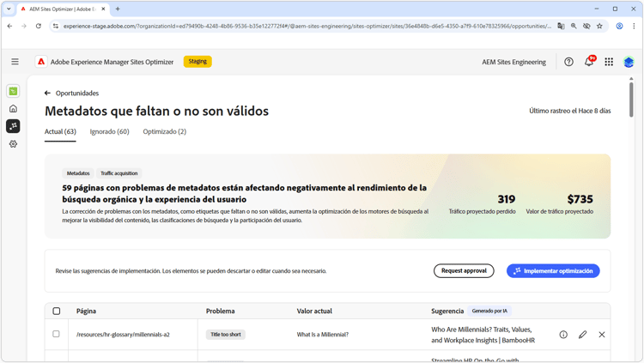This screenshot has width=644, height=363.
Task: Click the Generado por IA badge
Action: pos(489,311)
